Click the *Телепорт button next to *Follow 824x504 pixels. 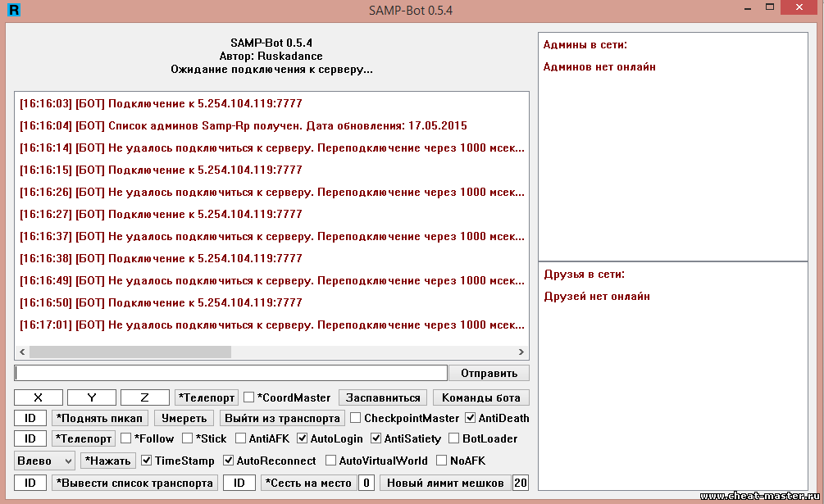coord(84,438)
